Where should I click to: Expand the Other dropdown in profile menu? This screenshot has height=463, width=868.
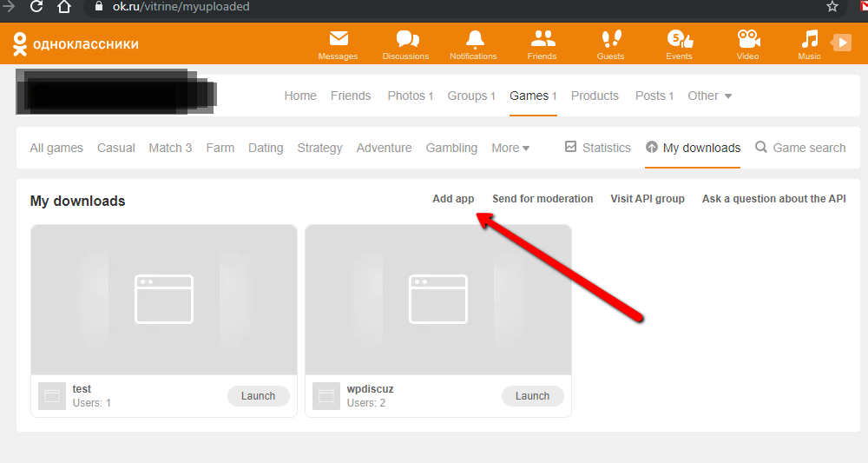[x=710, y=96]
